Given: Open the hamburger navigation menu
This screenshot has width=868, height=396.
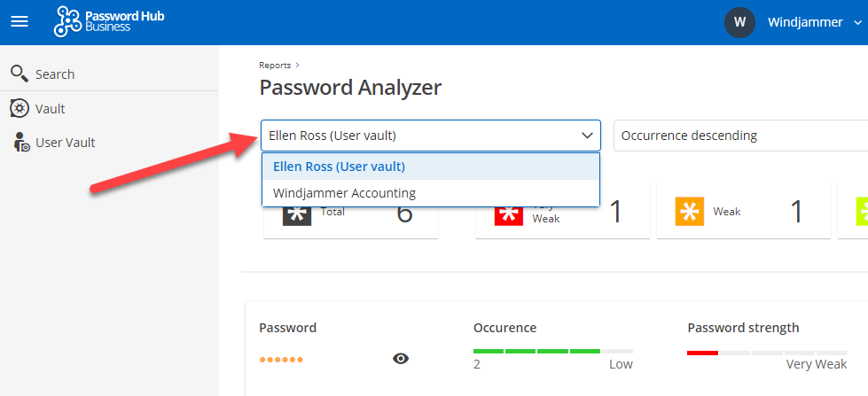Looking at the screenshot, I should 19,22.
